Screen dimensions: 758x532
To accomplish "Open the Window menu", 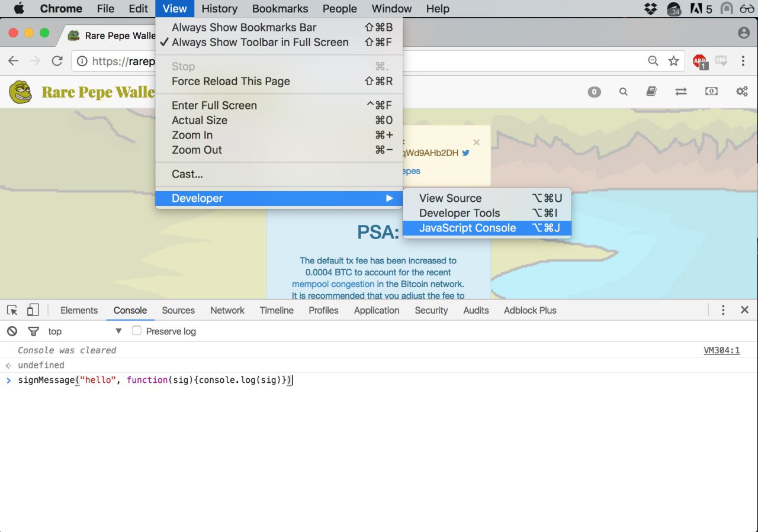I will click(x=391, y=9).
